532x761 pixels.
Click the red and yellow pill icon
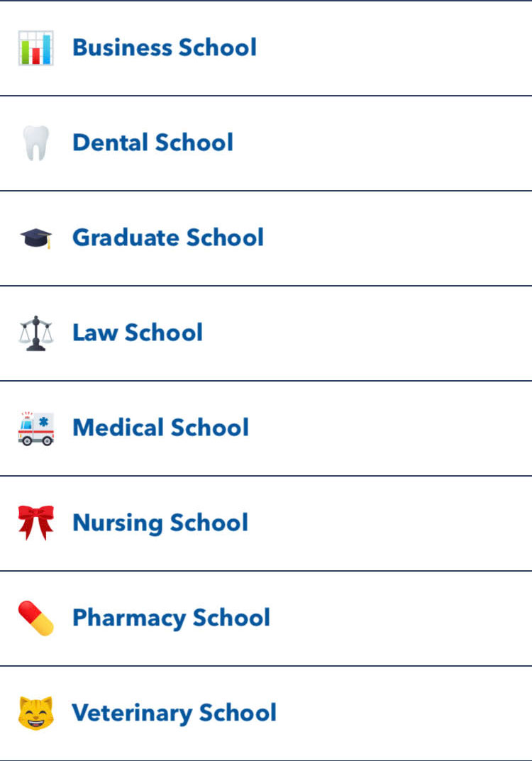(x=36, y=618)
